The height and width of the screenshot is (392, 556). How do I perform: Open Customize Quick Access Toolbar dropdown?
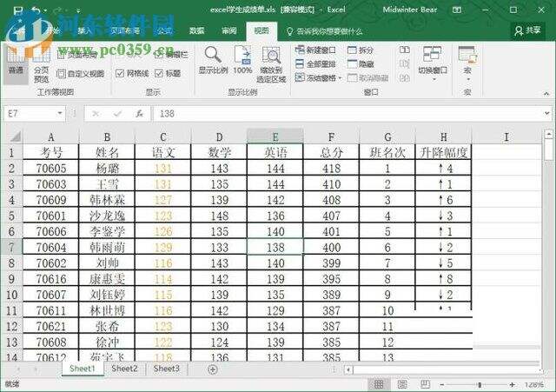click(78, 11)
